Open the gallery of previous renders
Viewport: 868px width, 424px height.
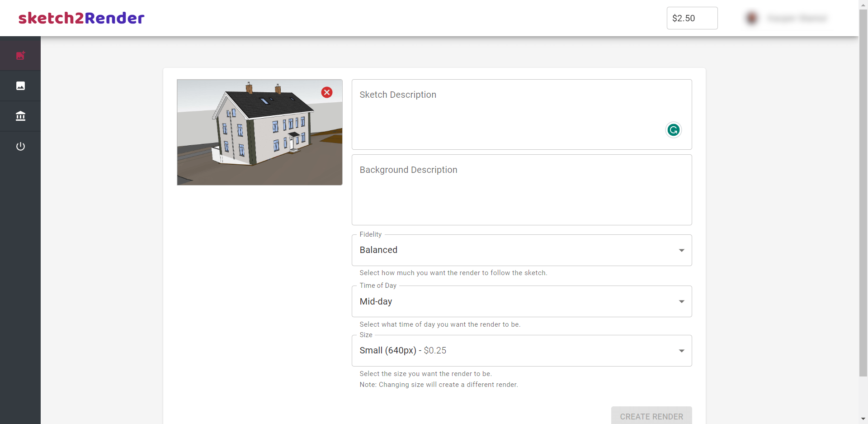point(20,86)
